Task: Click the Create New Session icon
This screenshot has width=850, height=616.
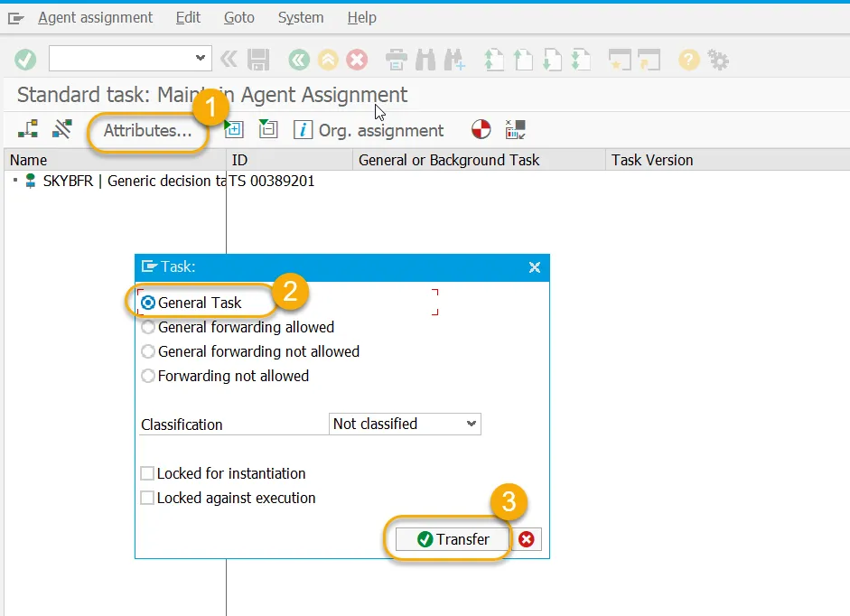Action: click(x=621, y=60)
